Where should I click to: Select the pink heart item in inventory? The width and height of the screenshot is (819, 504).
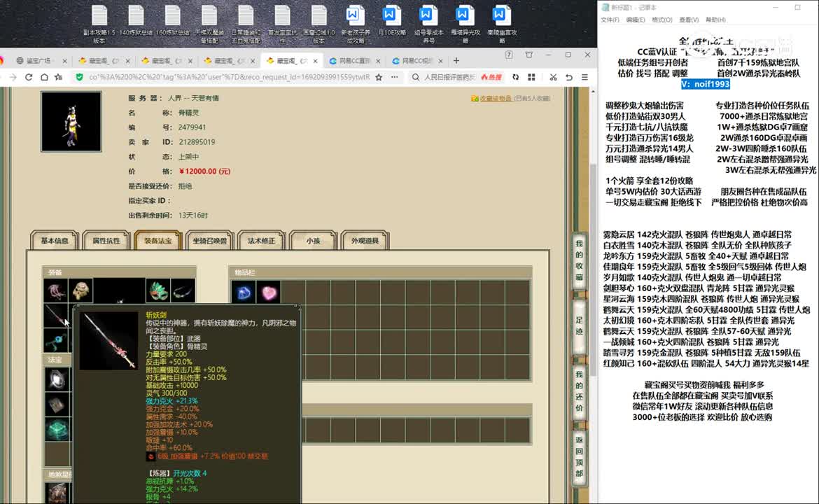coord(269,293)
